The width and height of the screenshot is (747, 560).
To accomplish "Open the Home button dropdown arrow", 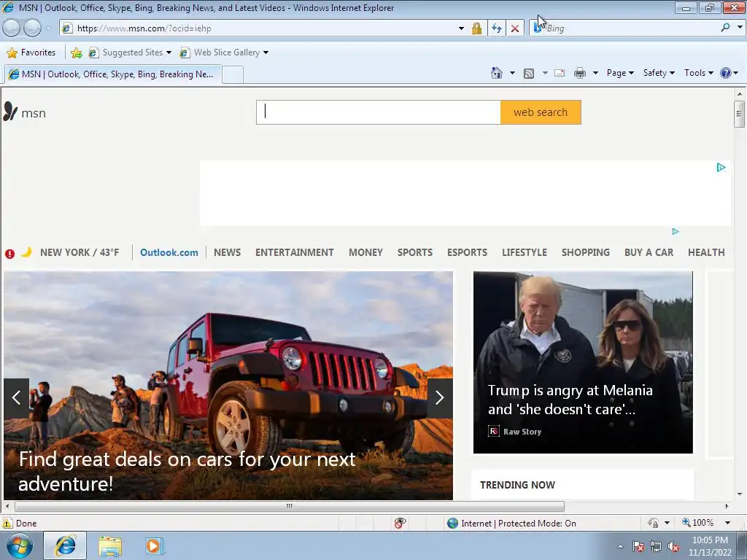I will [512, 74].
